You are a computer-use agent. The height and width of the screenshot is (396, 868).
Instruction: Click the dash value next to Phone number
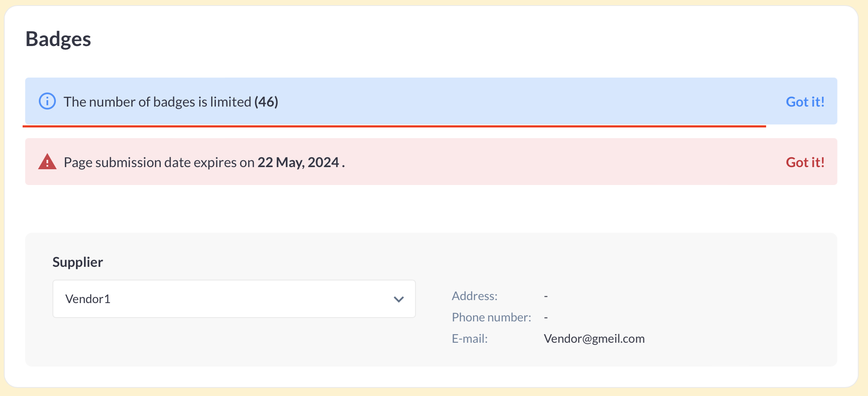546,317
